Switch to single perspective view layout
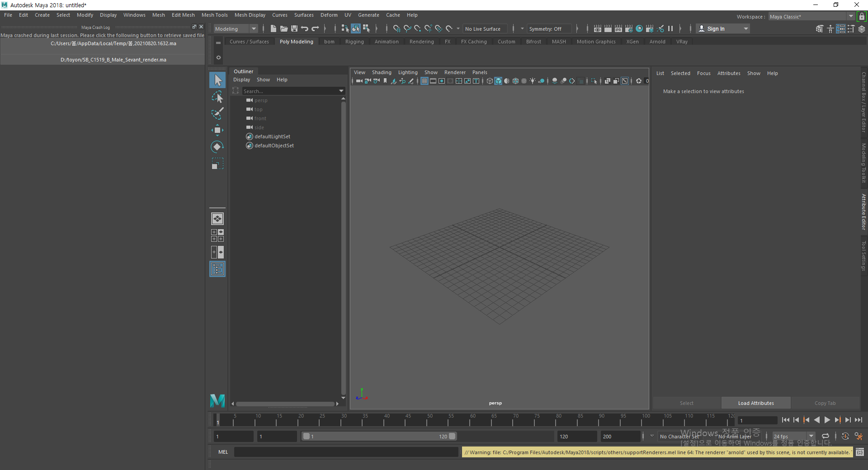 217,219
